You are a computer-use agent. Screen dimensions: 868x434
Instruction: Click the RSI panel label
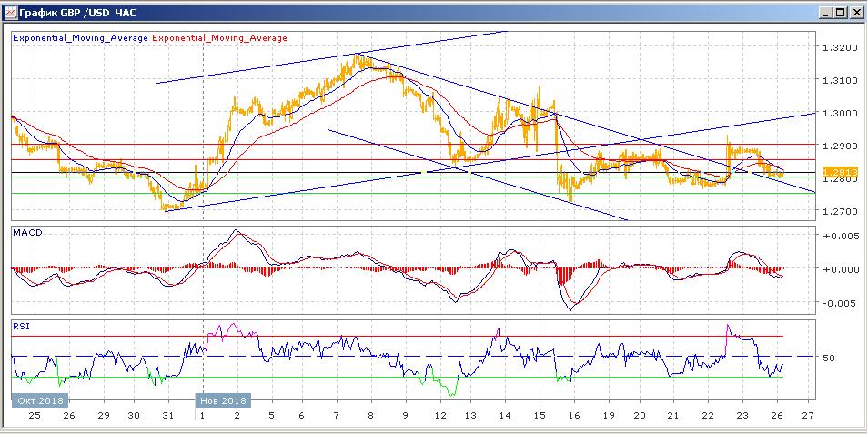[22, 326]
